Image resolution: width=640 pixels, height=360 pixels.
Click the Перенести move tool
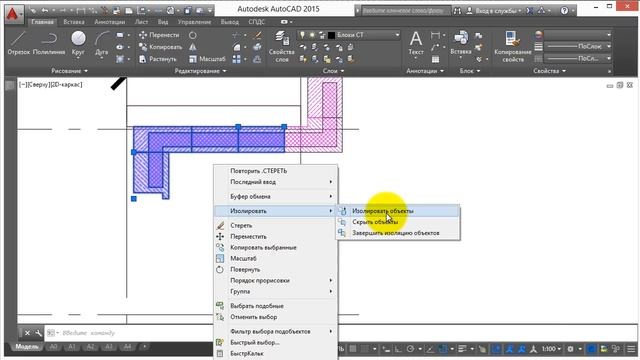[x=159, y=35]
